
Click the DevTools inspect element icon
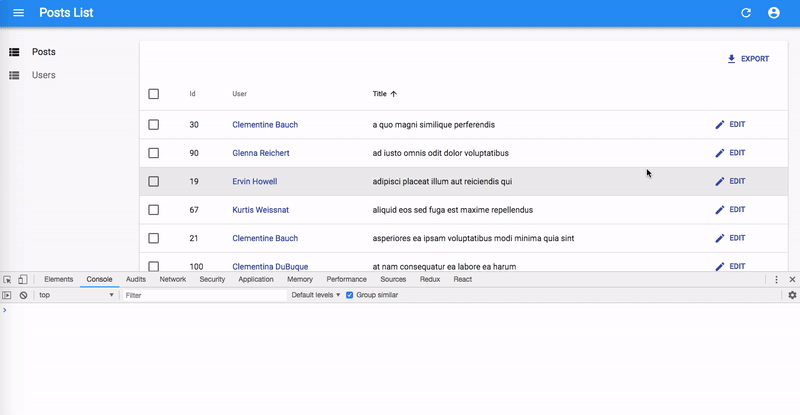7,280
